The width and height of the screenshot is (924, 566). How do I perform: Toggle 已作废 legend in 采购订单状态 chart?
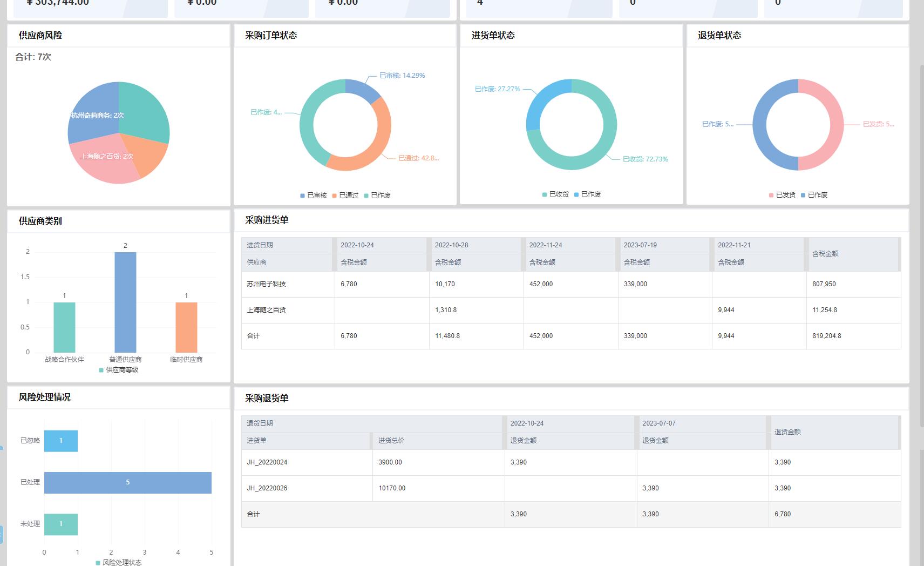click(377, 196)
